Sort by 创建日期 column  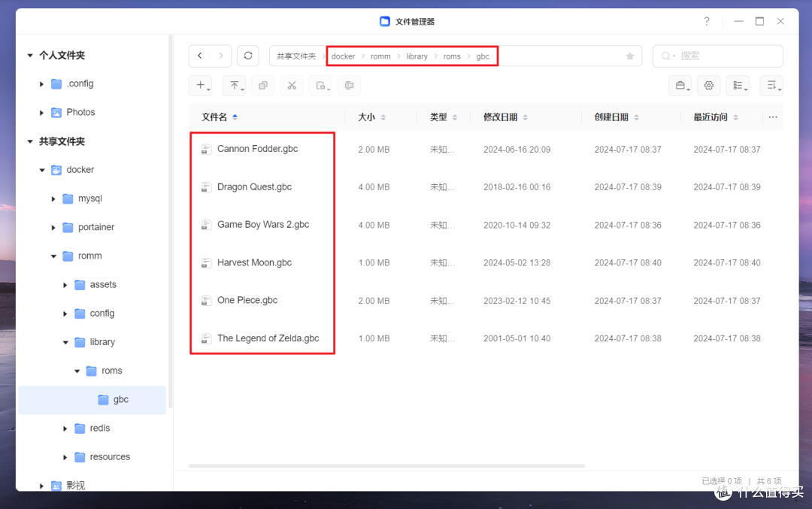click(x=617, y=117)
